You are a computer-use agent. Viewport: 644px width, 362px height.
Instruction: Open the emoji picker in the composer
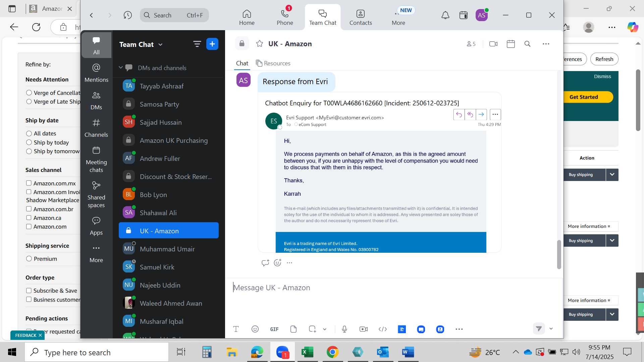click(x=255, y=329)
